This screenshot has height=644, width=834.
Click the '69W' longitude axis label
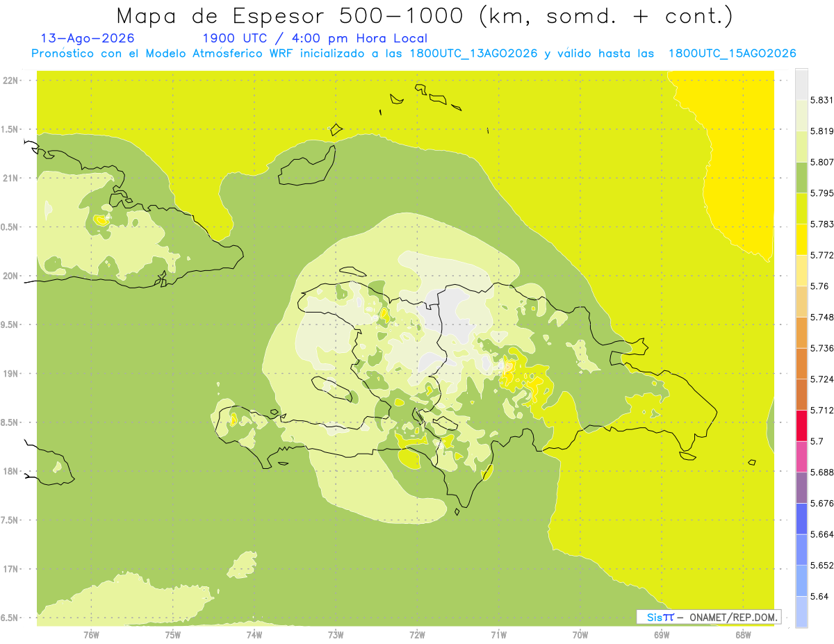(x=662, y=635)
